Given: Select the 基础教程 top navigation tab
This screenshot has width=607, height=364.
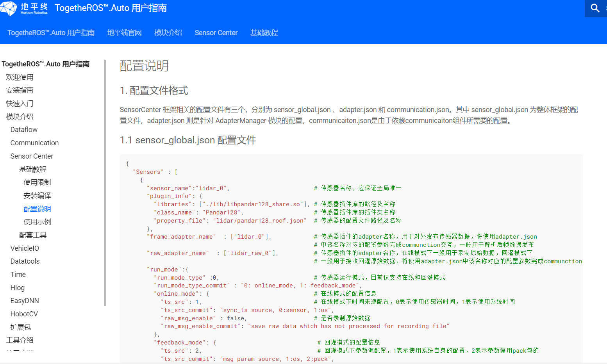Looking at the screenshot, I should 264,33.
